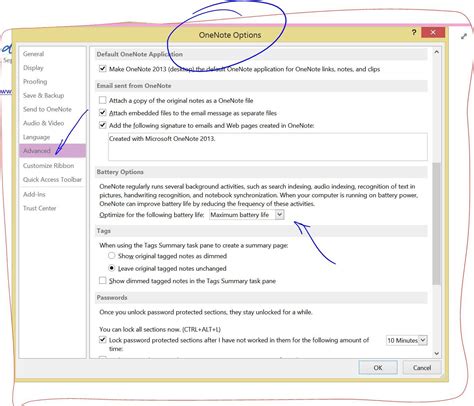Click the Passwords section header
The image size is (474, 406).
(x=261, y=297)
